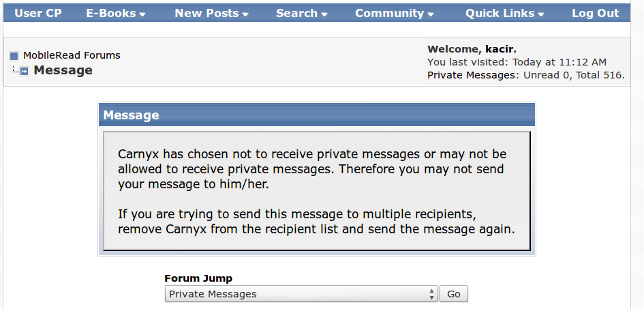Screen dimensions: 644x309
Task: Click the Carnyx private message error text
Action: 312,169
